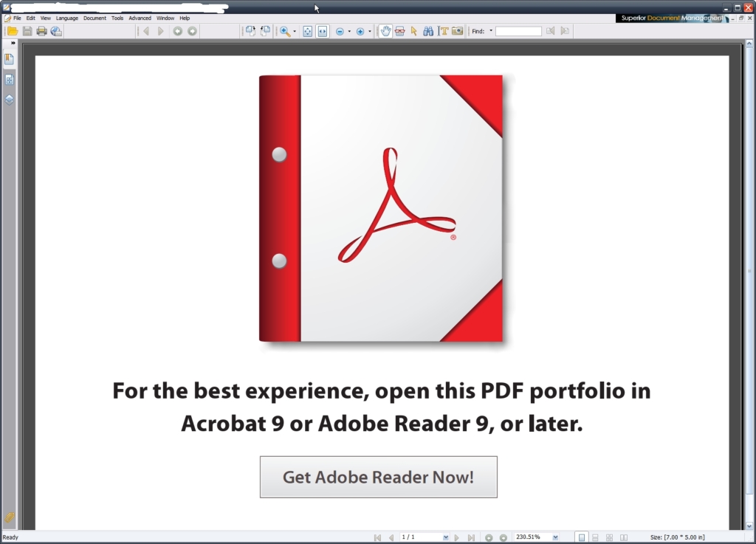Open search with binoculars icon

click(428, 31)
